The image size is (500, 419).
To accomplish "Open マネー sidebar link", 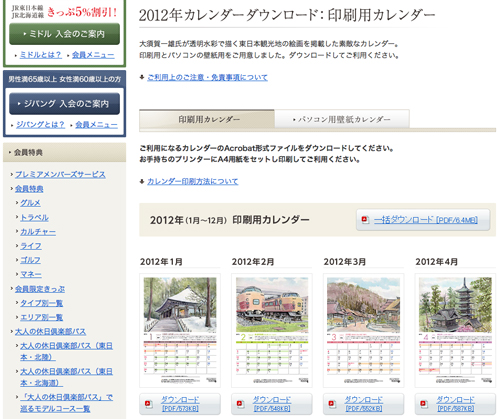I will 31,274.
